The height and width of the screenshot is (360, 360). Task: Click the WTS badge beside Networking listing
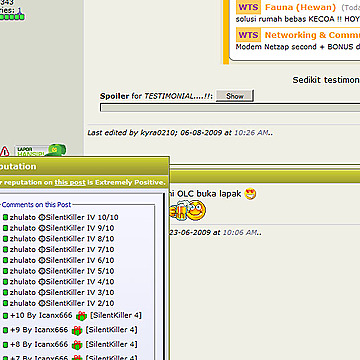coord(248,35)
